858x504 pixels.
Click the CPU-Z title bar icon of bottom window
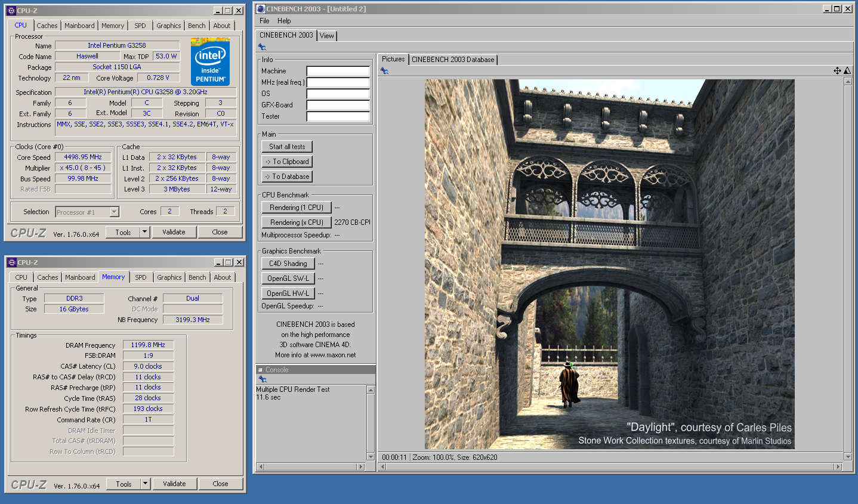[11, 262]
